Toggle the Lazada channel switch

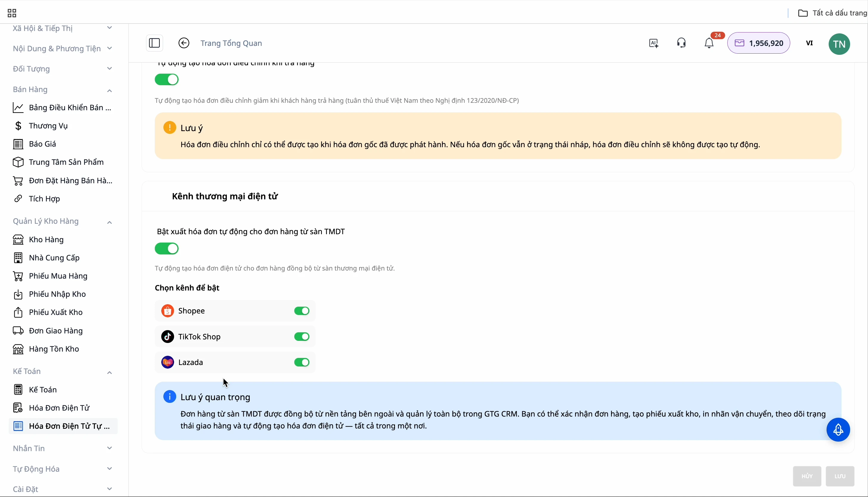(302, 362)
